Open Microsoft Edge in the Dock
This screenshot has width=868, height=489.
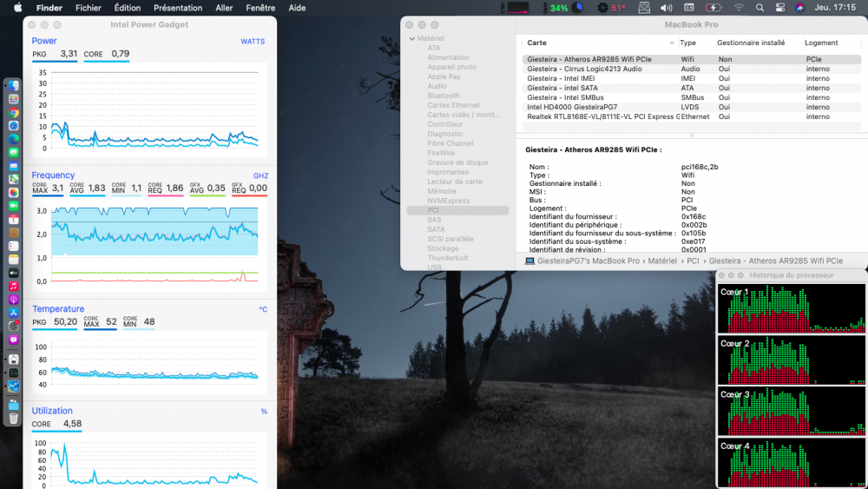click(13, 139)
